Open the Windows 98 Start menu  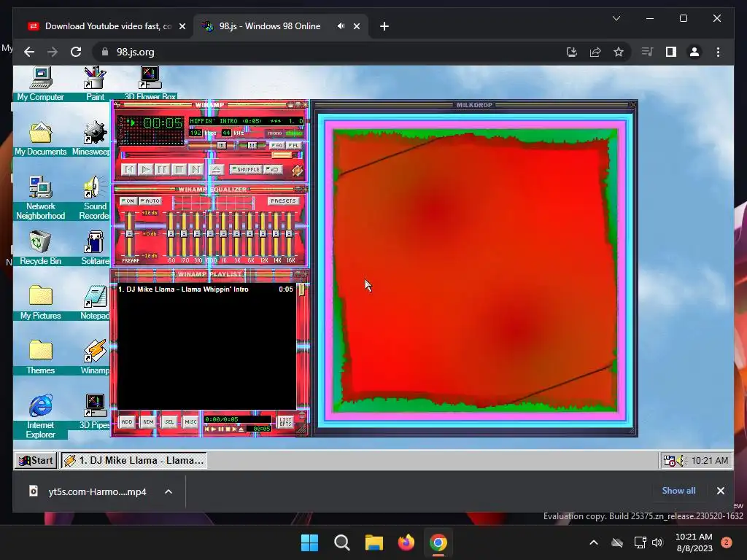[x=36, y=461]
